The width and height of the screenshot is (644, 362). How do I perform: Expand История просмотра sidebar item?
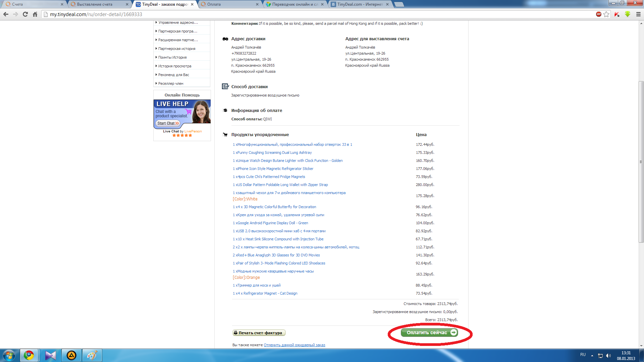(x=174, y=66)
